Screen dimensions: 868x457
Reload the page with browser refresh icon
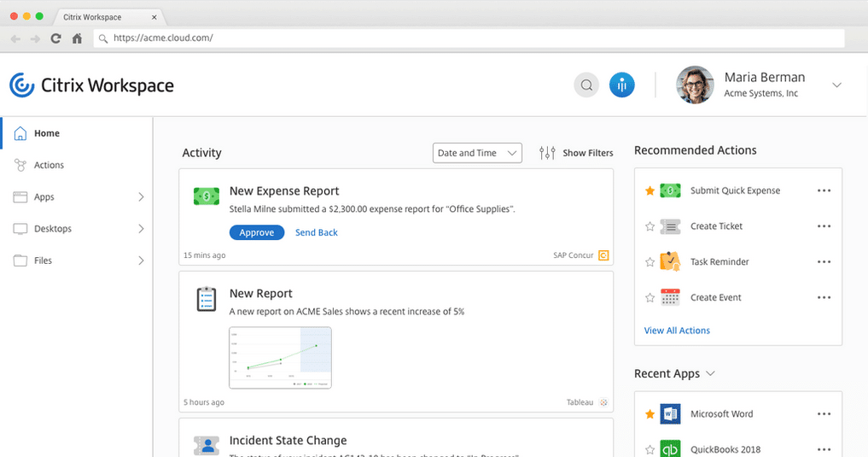click(55, 38)
